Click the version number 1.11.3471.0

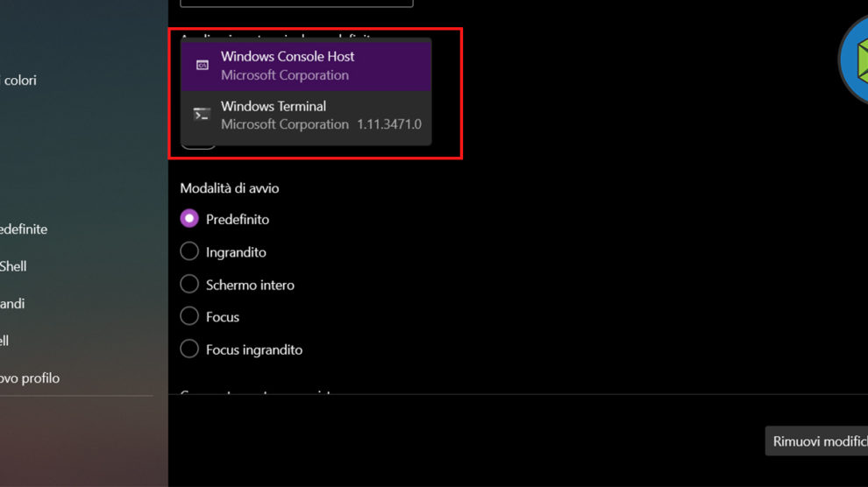point(389,124)
